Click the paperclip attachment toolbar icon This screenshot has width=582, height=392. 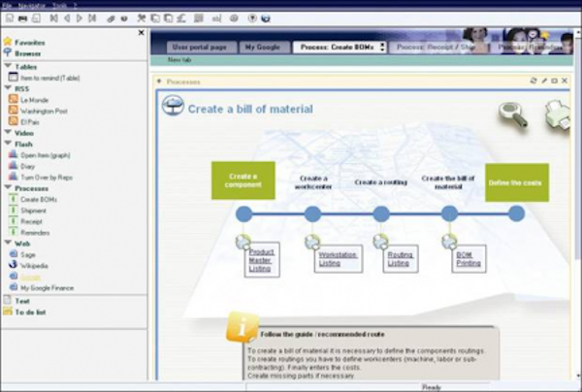click(111, 18)
